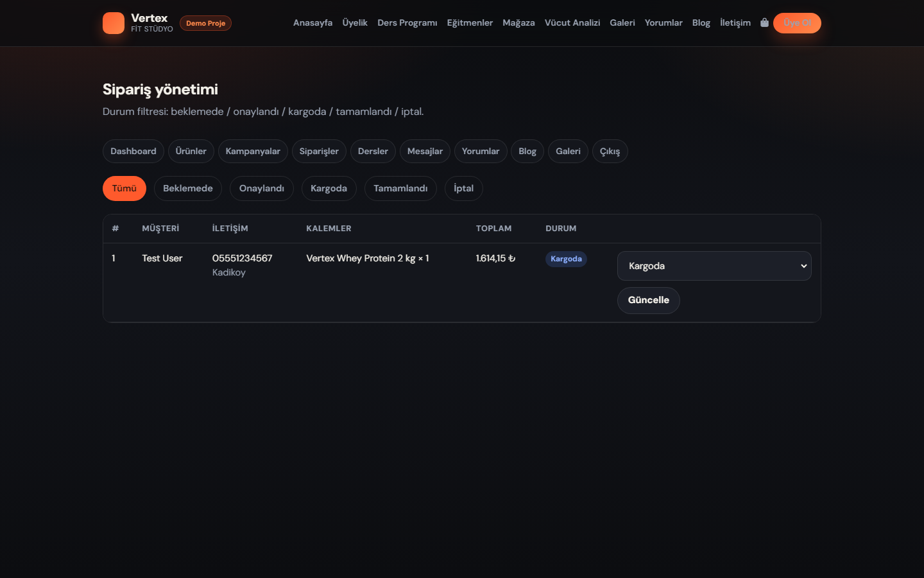This screenshot has height=578, width=924.
Task: Show only Kargoda orders filter
Action: pyautogui.click(x=329, y=188)
